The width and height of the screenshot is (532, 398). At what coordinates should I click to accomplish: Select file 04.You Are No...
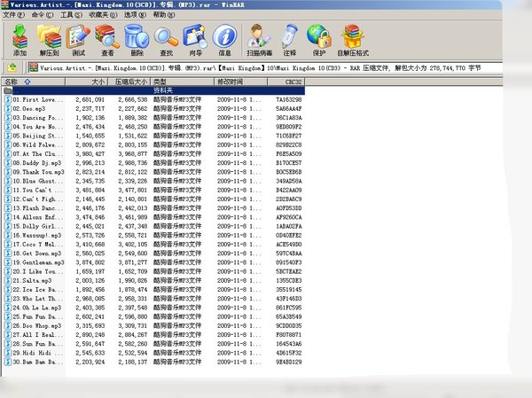153,127
